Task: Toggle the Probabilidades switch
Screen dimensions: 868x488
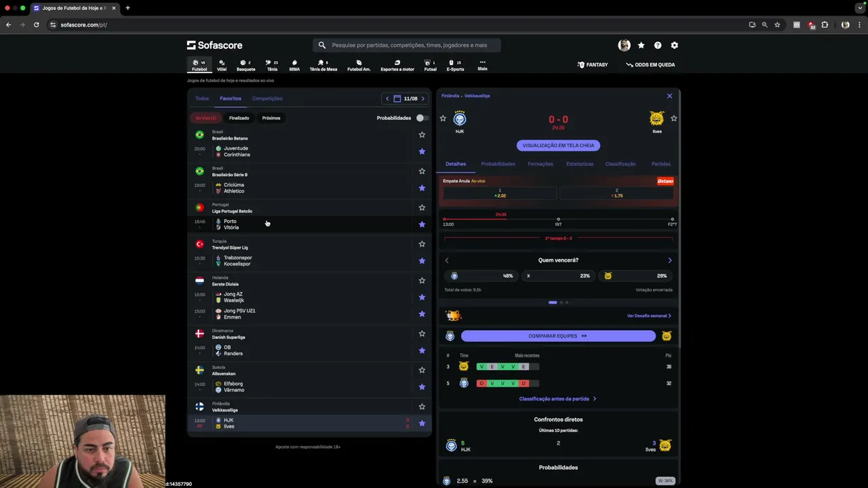Action: (422, 118)
